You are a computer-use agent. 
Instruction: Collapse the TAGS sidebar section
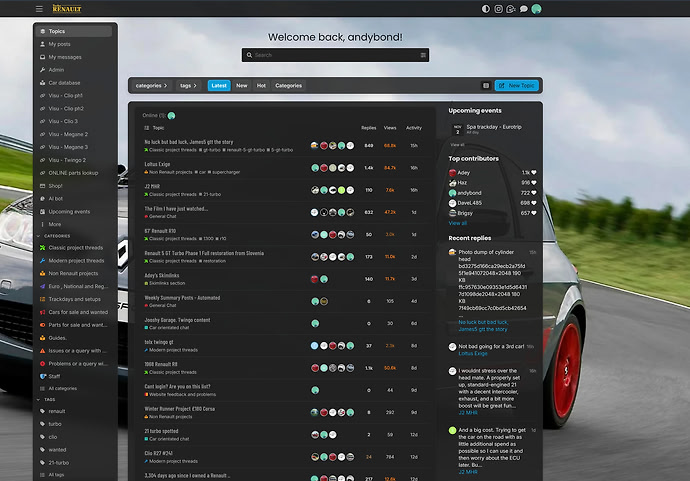click(x=46, y=400)
